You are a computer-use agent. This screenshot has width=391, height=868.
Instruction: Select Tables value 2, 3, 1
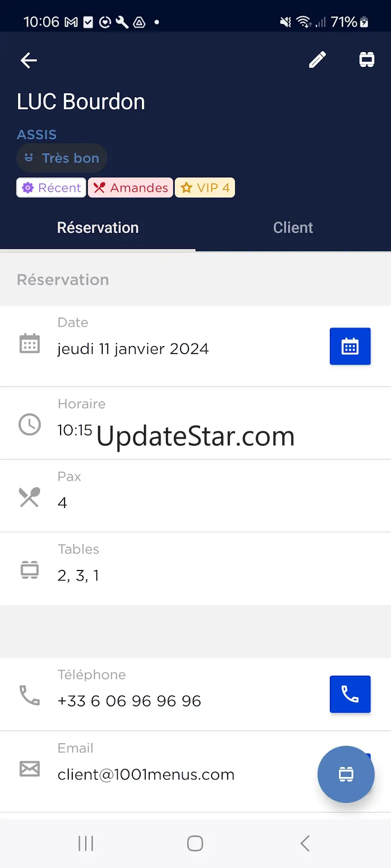[x=78, y=575]
